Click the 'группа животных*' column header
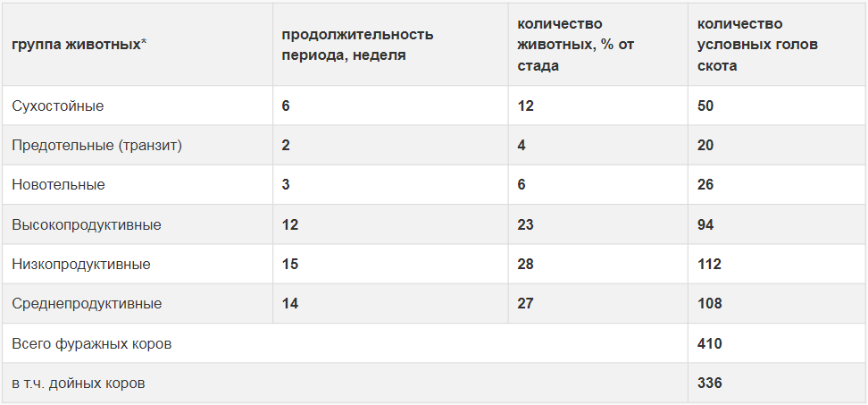The height and width of the screenshot is (405, 868). point(79,45)
